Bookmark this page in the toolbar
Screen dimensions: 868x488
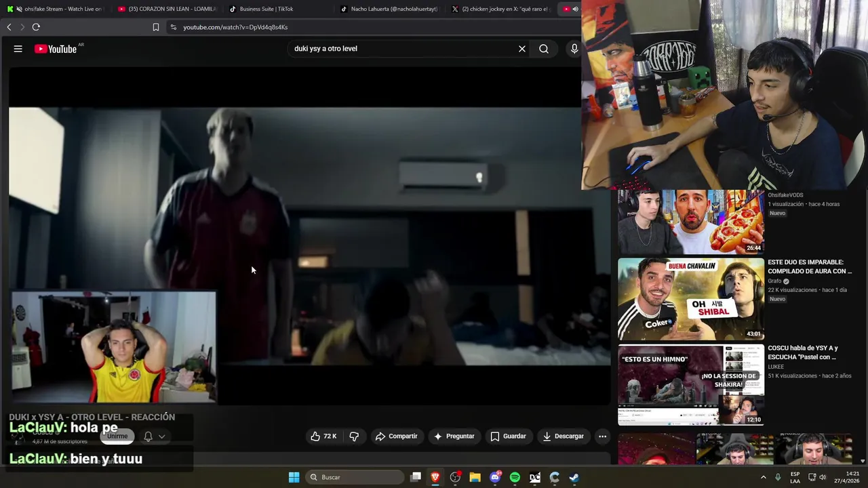pos(156,27)
